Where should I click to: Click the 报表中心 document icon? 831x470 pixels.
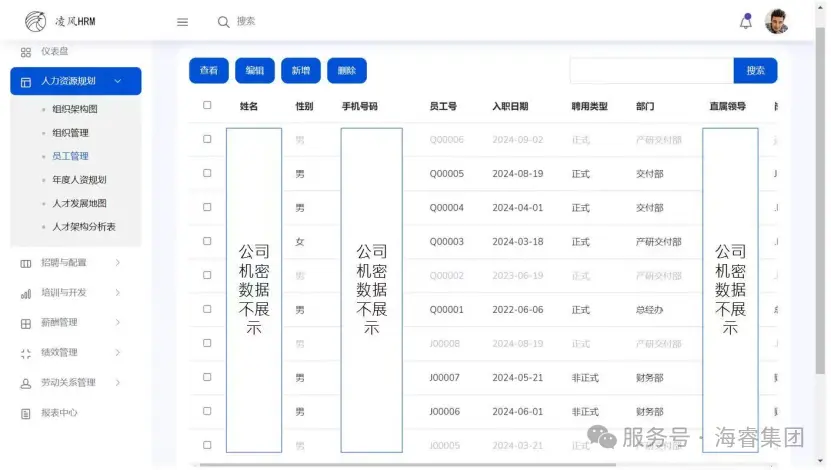click(x=26, y=413)
